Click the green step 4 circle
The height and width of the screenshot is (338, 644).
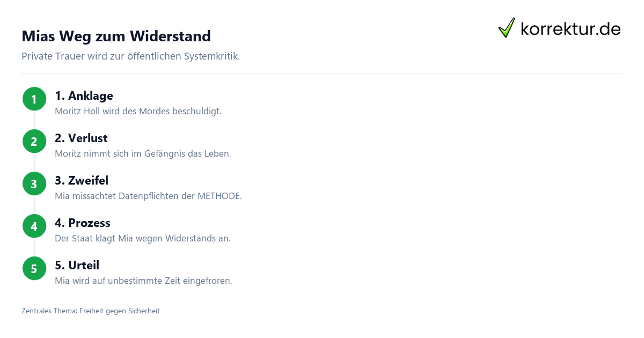34,226
